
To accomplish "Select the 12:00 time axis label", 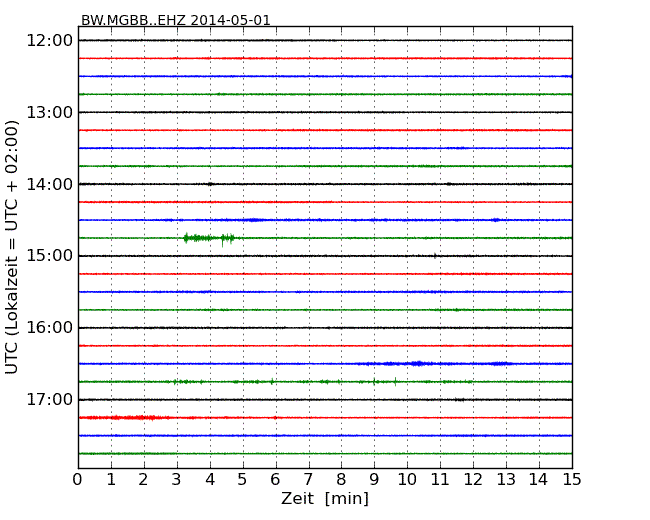I will coord(50,41).
